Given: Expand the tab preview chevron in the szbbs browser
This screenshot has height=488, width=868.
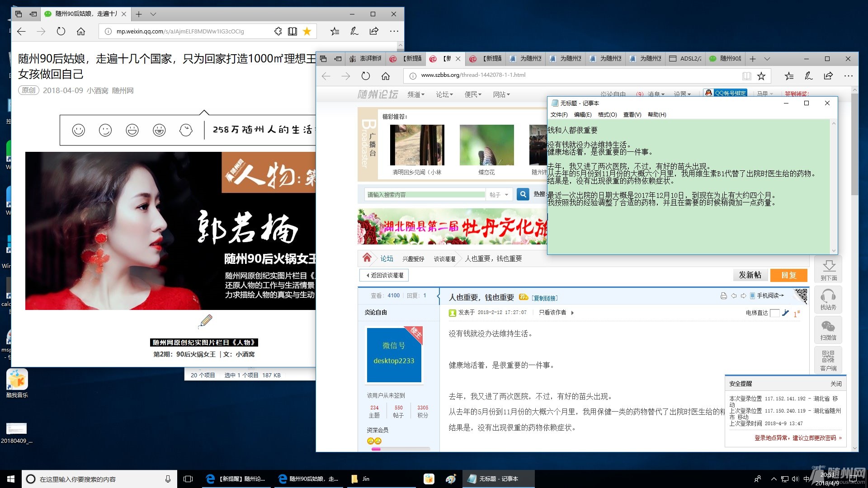Looking at the screenshot, I should [767, 59].
